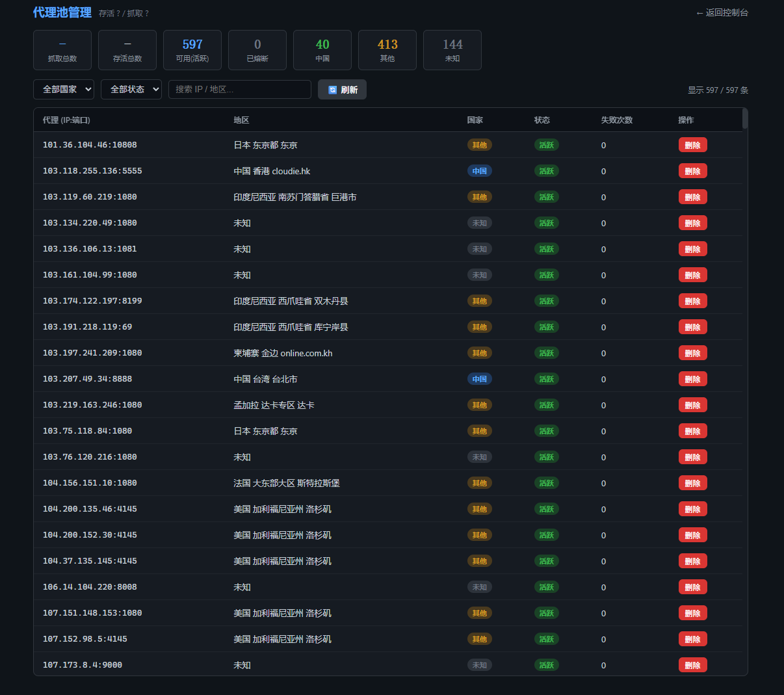The height and width of the screenshot is (695, 784).
Task: Delete proxy 103.136.106.13:1081
Action: click(693, 249)
